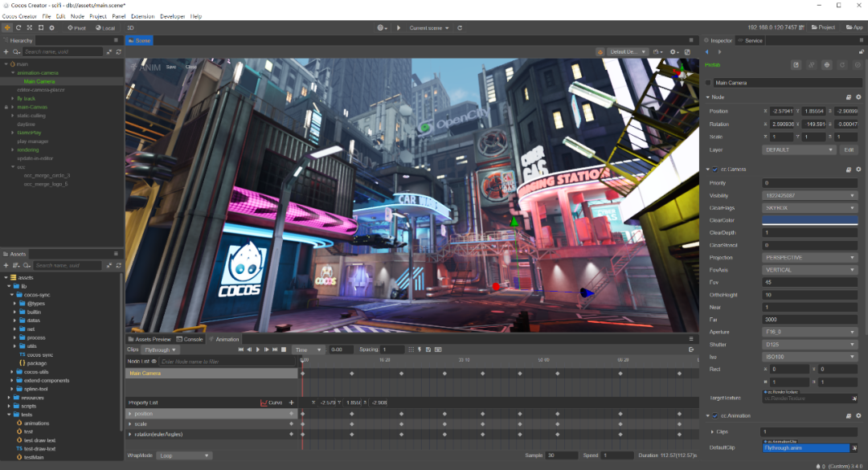Select the fly track node in Hierarchy
Screen dimensions: 868x470
tap(26, 99)
